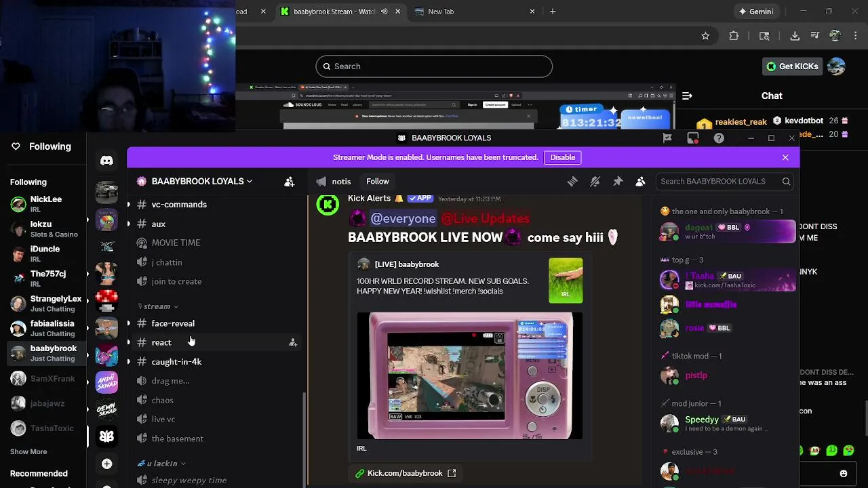The image size is (868, 488).
Task: Click the Discord help question mark icon
Action: pyautogui.click(x=719, y=138)
